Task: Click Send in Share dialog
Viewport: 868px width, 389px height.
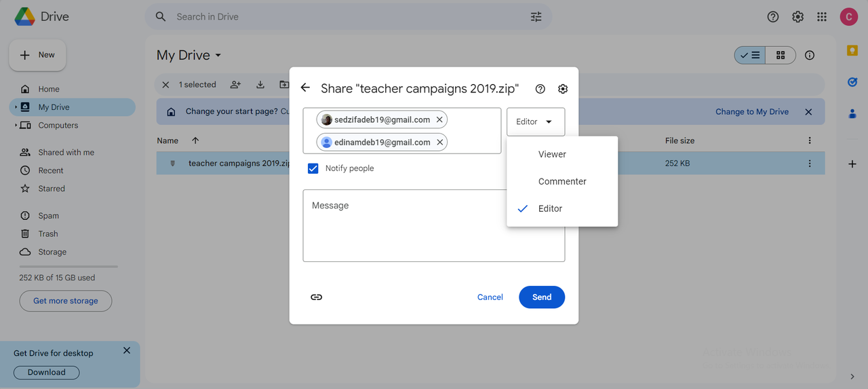Action: click(x=542, y=297)
